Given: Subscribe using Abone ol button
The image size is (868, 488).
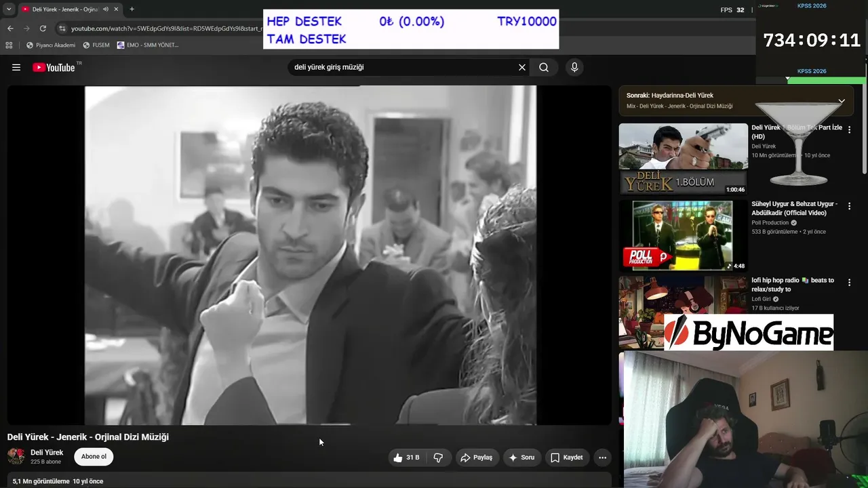Looking at the screenshot, I should click(94, 457).
